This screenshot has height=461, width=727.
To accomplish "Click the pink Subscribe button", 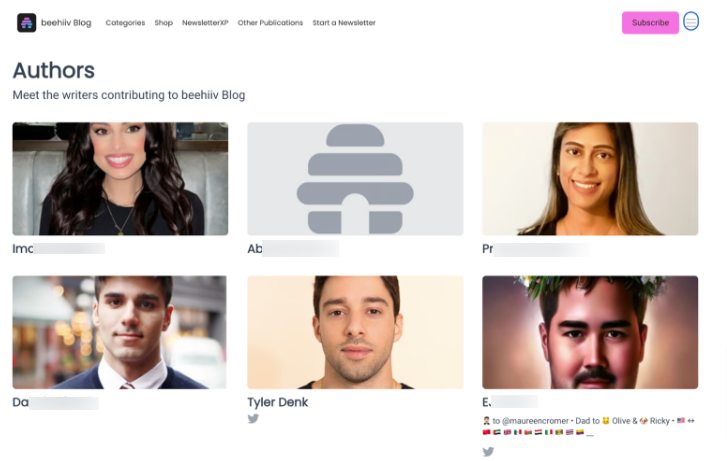I will click(650, 23).
